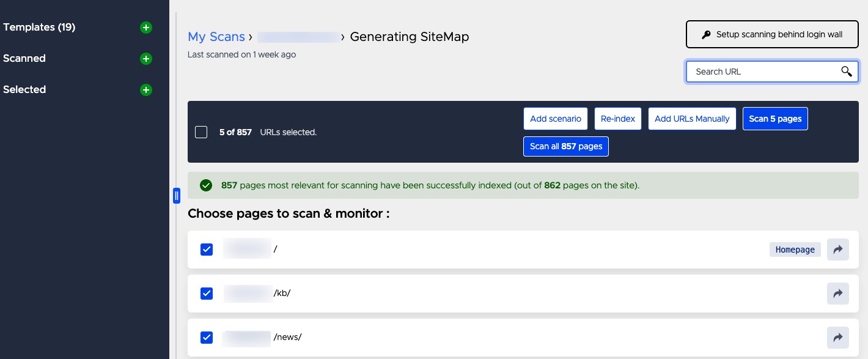The width and height of the screenshot is (868, 359).
Task: Click the green plus beside Selected
Action: pos(145,90)
